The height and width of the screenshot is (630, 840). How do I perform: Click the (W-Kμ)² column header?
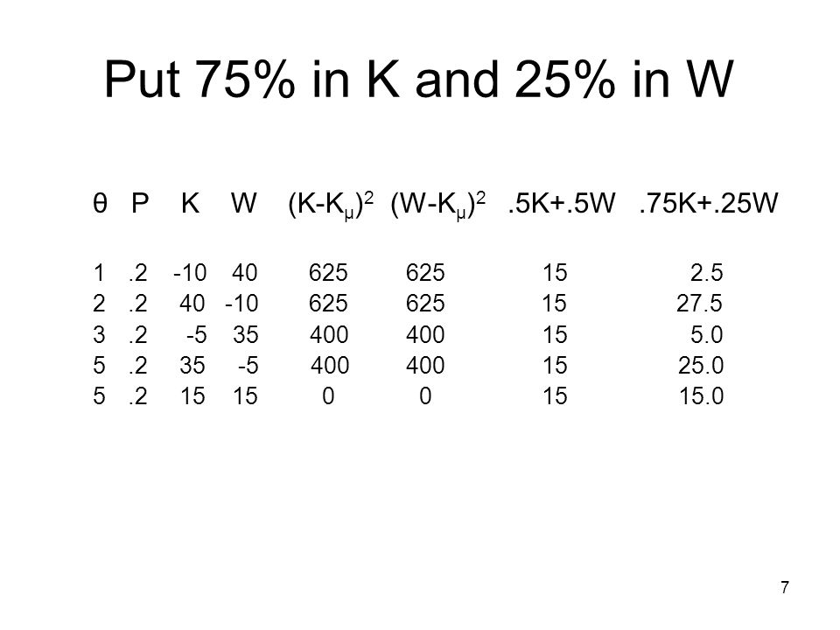(438, 205)
